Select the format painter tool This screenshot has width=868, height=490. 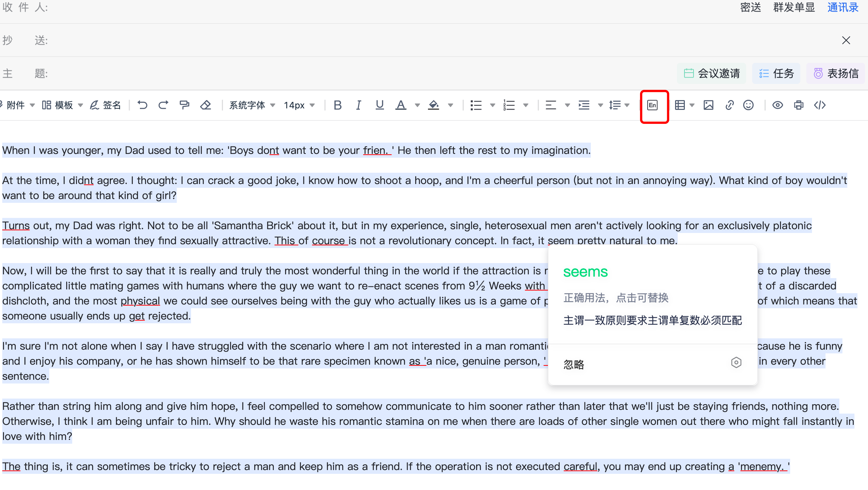click(184, 105)
